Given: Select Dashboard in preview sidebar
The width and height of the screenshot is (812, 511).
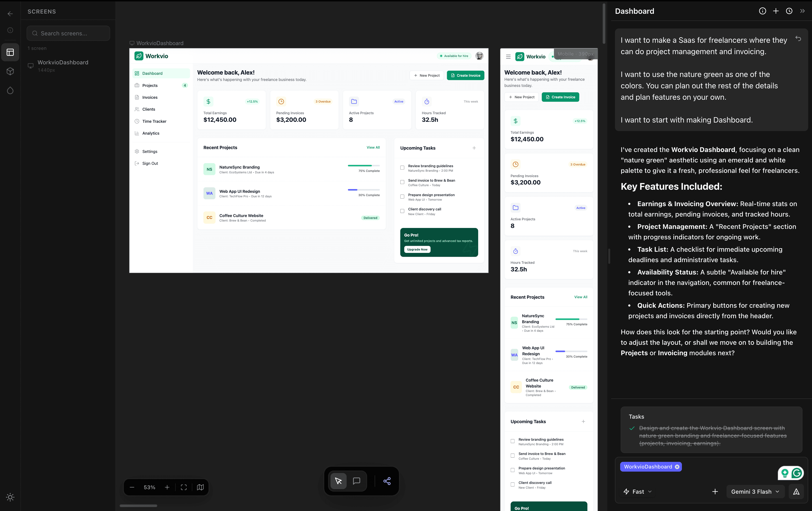Looking at the screenshot, I should [161, 74].
